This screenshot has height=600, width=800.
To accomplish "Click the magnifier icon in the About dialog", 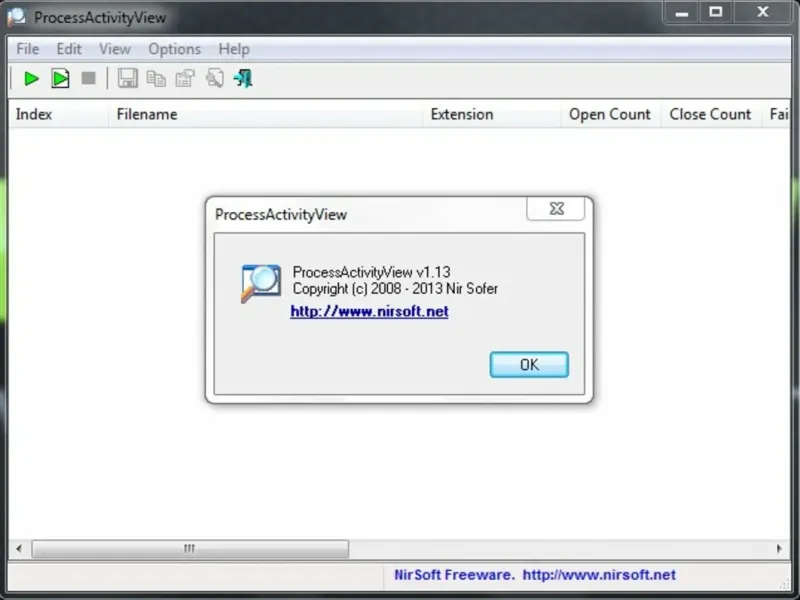I will click(x=261, y=283).
